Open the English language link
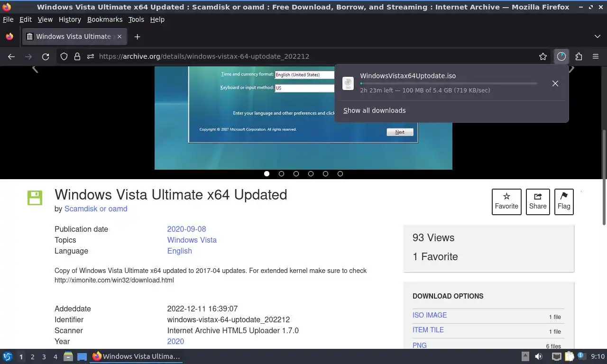The height and width of the screenshot is (364, 607). click(x=180, y=251)
